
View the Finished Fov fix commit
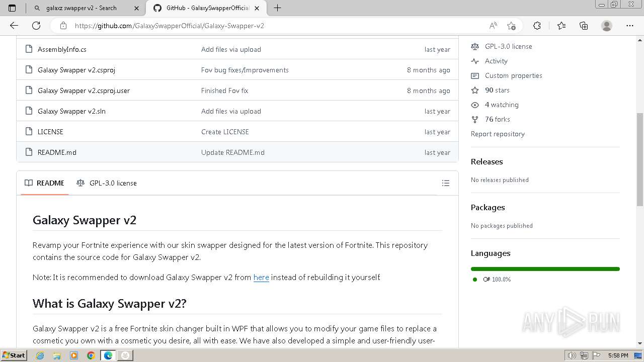[x=225, y=90]
